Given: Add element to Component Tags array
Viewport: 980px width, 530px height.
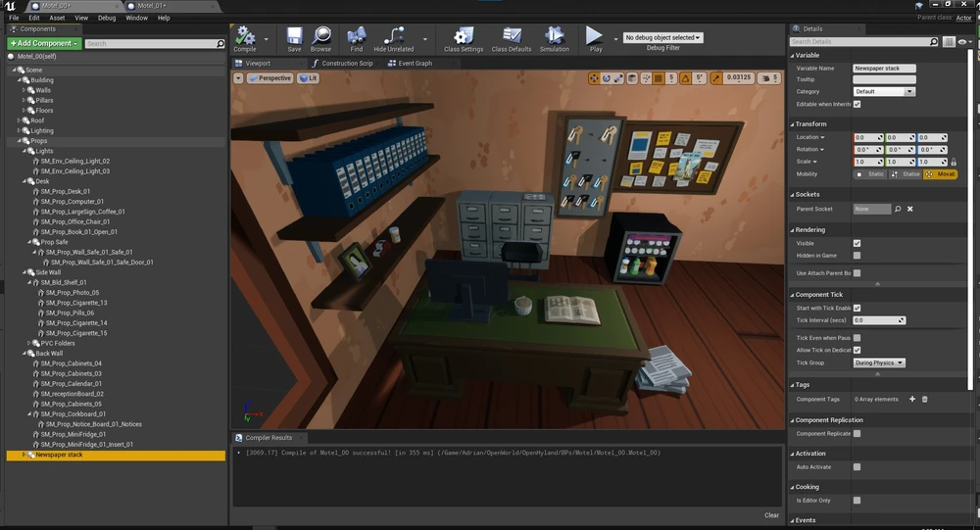Looking at the screenshot, I should tap(912, 399).
